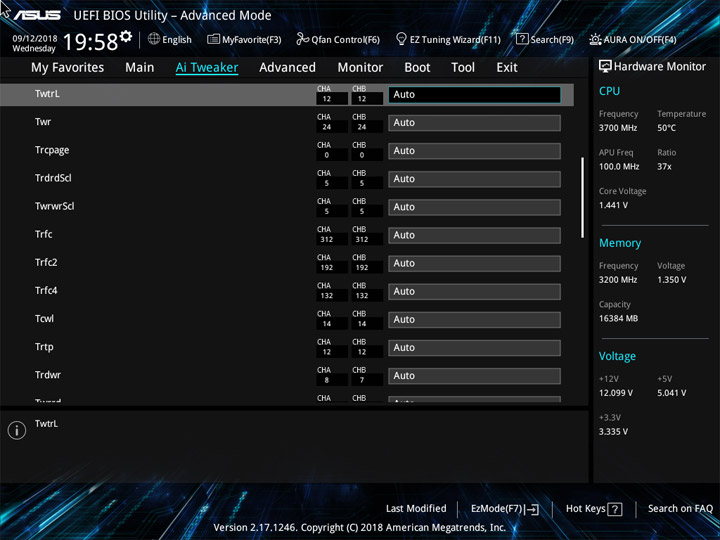
Task: Click MyFavorite(F3) label
Action: [252, 39]
